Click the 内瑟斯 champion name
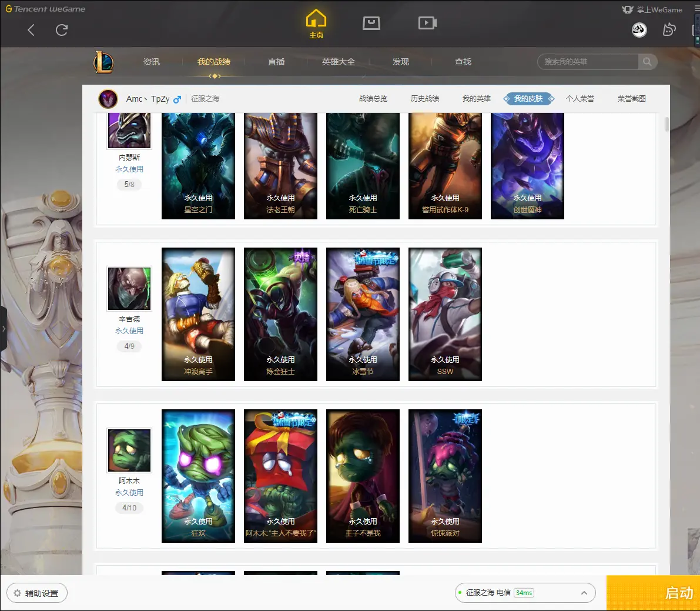Viewport: 700px width, 611px height. 129,157
